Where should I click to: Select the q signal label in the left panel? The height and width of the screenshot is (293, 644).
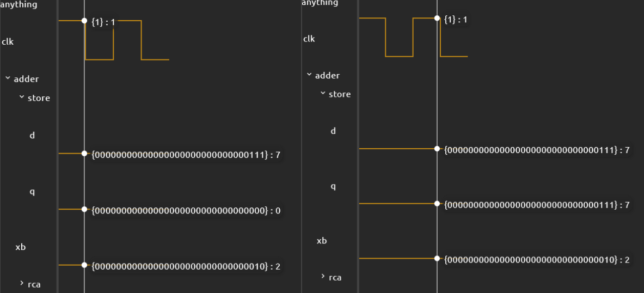[x=32, y=192]
